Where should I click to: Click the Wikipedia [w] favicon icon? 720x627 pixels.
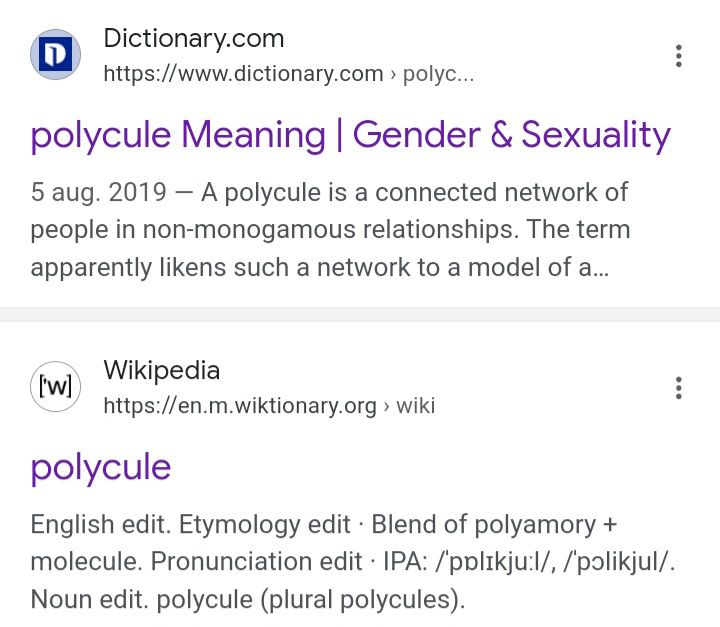[x=57, y=387]
